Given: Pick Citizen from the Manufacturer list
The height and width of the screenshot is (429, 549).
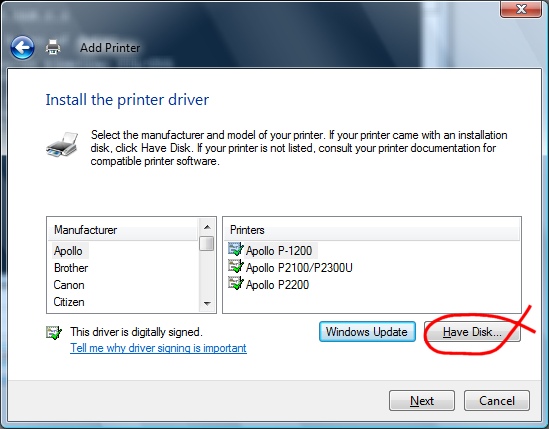Looking at the screenshot, I should 69,302.
